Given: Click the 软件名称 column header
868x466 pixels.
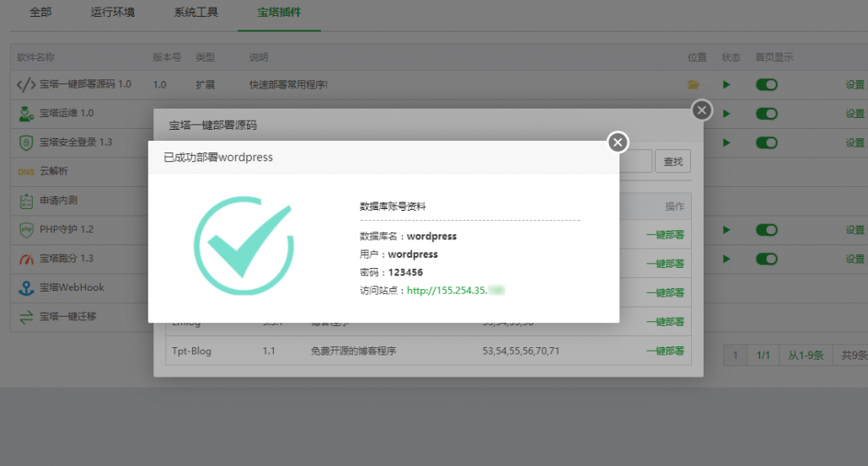Looking at the screenshot, I should [x=36, y=57].
